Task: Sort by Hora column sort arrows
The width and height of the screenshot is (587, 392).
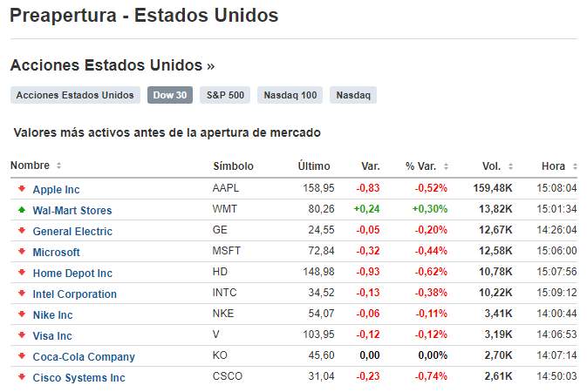Action: tap(574, 166)
